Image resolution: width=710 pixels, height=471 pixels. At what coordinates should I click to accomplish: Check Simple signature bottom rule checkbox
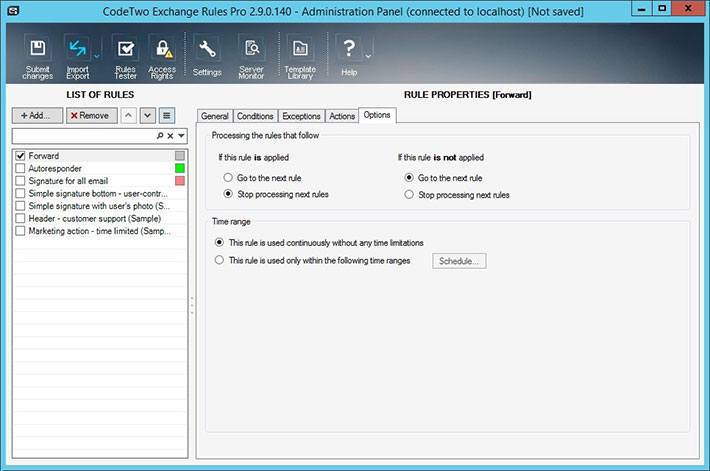pos(20,193)
